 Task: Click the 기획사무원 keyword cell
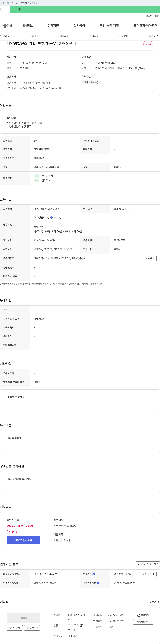coord(39,158)
